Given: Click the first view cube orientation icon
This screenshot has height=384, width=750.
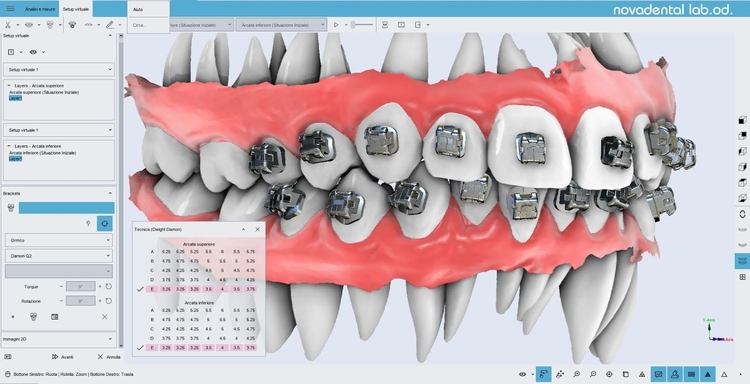Looking at the screenshot, I should 742,120.
